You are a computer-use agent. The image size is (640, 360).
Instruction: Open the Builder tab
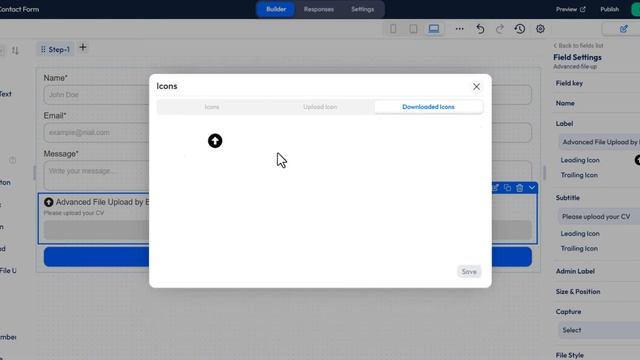tap(276, 9)
